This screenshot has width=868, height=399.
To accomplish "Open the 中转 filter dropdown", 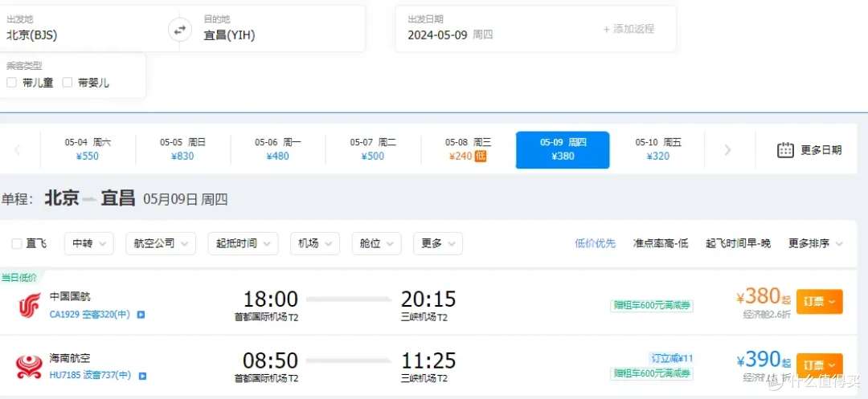I will pyautogui.click(x=89, y=243).
